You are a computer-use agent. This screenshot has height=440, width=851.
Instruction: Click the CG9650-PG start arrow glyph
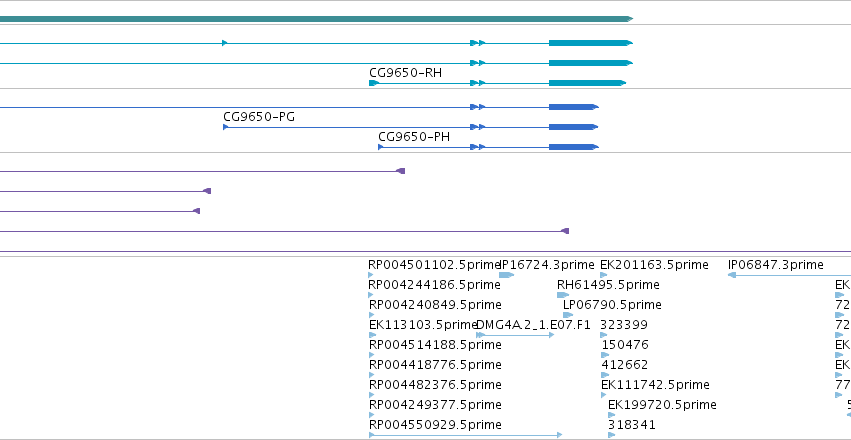[x=226, y=127]
